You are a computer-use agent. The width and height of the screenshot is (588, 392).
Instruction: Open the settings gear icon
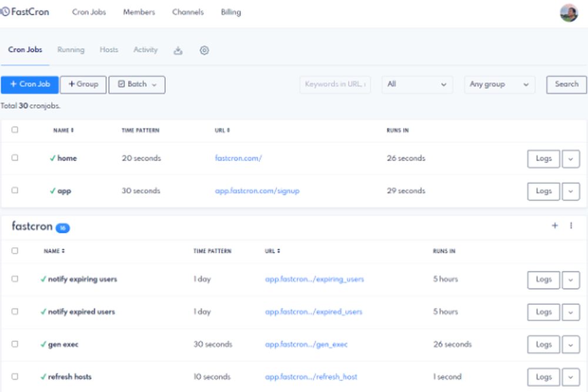pos(204,51)
